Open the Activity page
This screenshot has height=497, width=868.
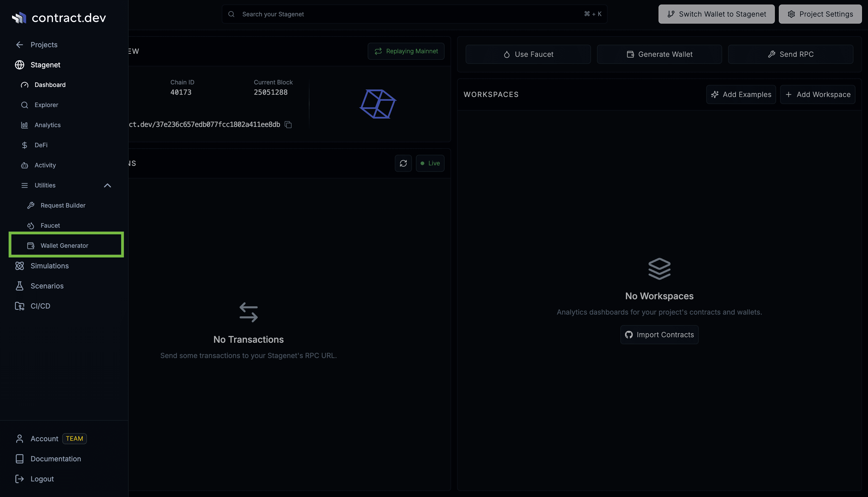45,165
